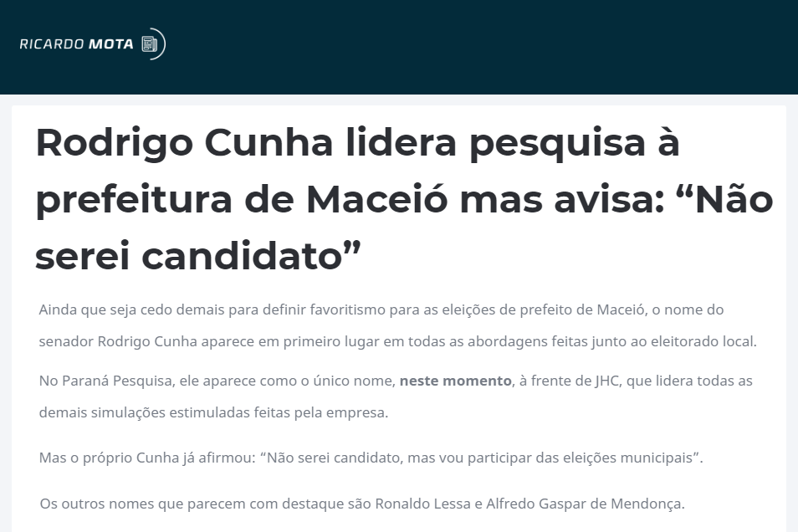Click the bold text "neste momento"

click(455, 381)
